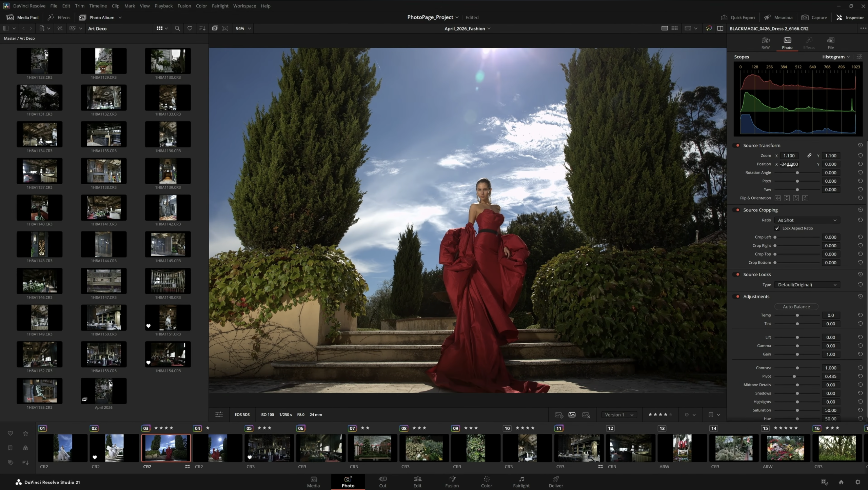Select thumbnail 1H8A1151.CR3 in the gallery

pos(168,318)
